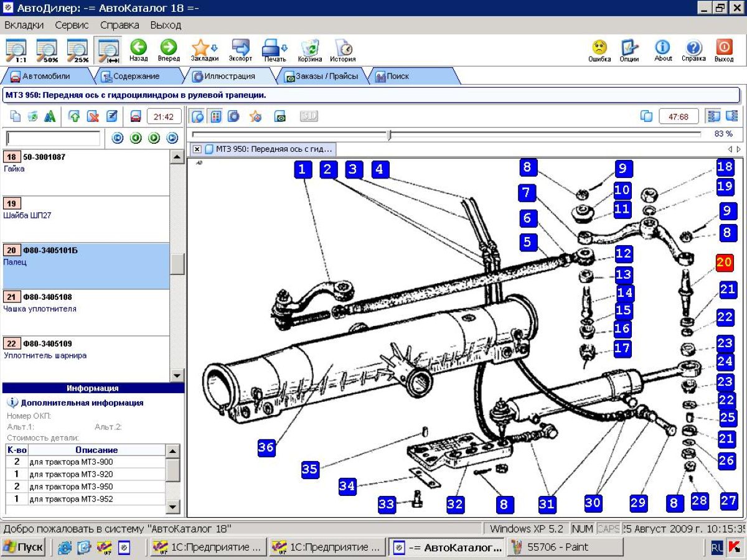
Task: Set illustration zoom to 50%
Action: click(x=47, y=51)
